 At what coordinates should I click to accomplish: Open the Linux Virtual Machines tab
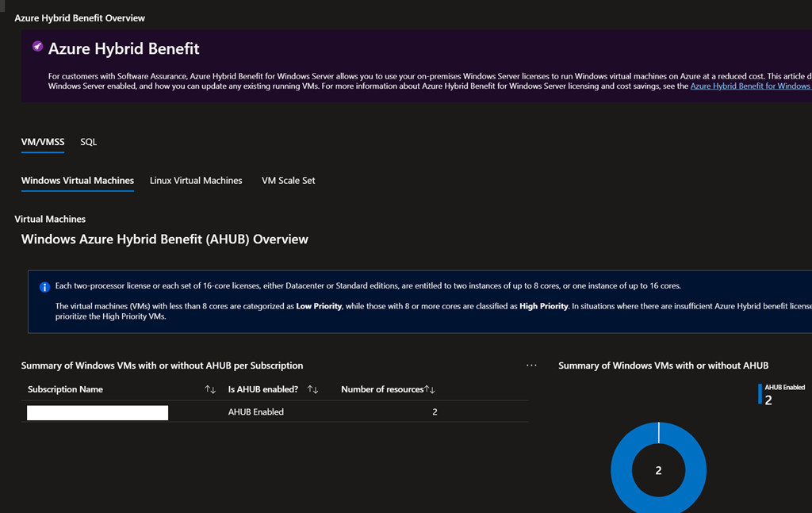pos(196,181)
